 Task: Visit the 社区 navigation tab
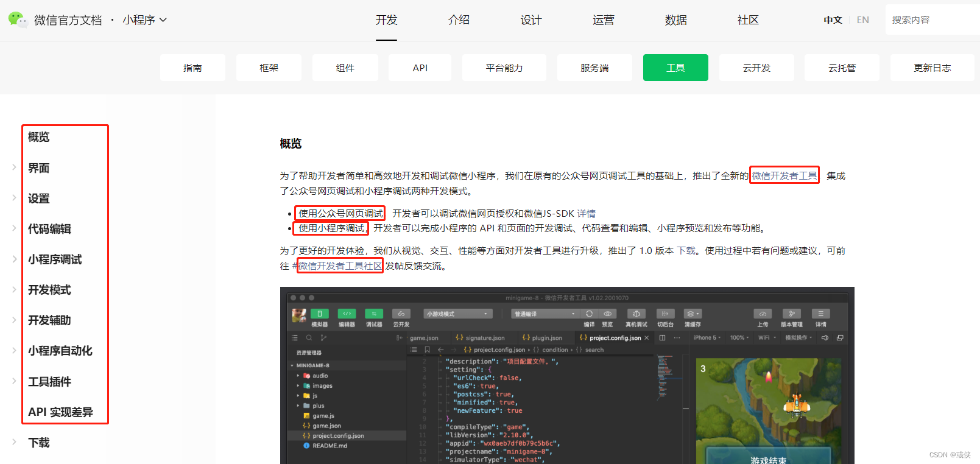point(748,20)
